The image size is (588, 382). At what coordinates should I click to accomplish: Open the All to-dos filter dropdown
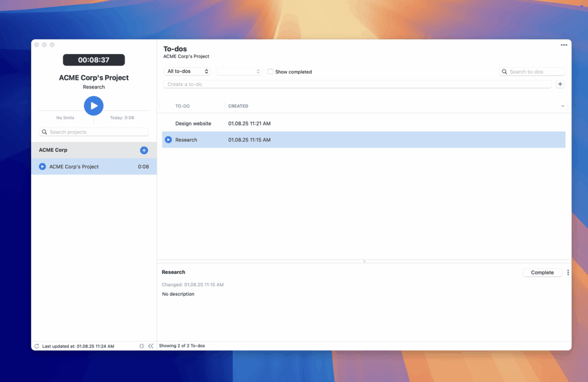pos(187,71)
